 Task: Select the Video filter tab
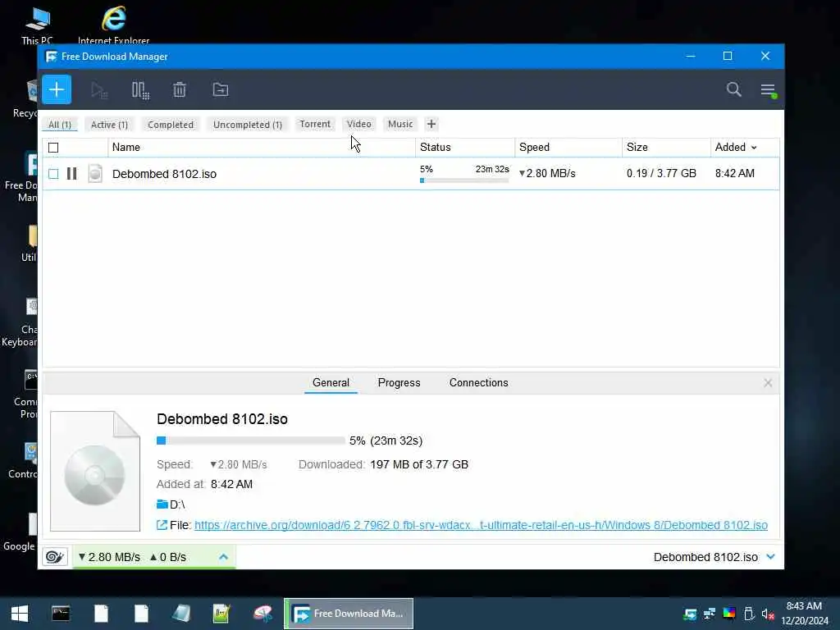coord(359,125)
